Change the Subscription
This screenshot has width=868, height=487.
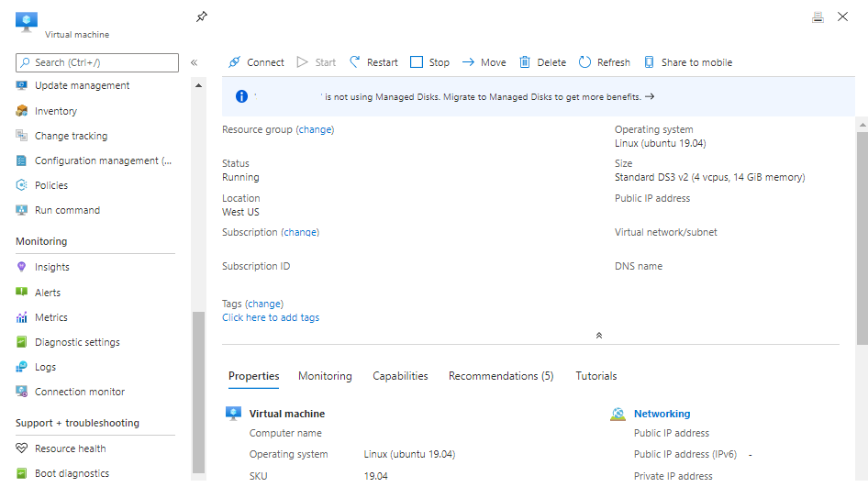pyautogui.click(x=300, y=232)
